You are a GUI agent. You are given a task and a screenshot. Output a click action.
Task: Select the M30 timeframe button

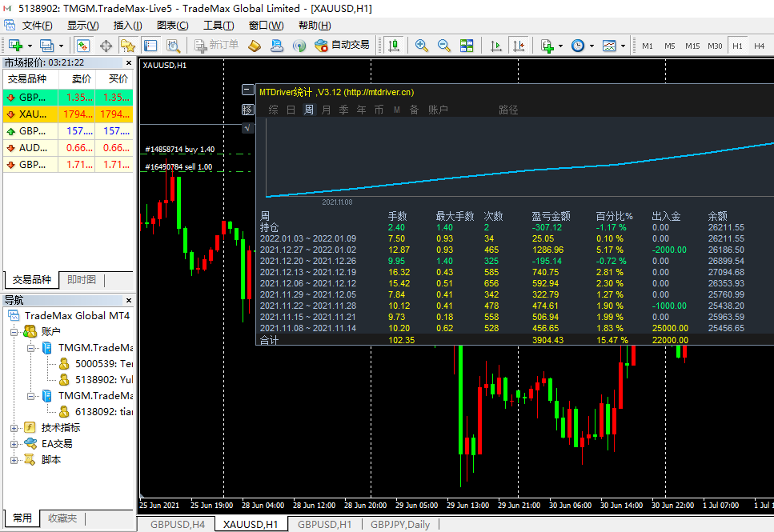(x=715, y=46)
